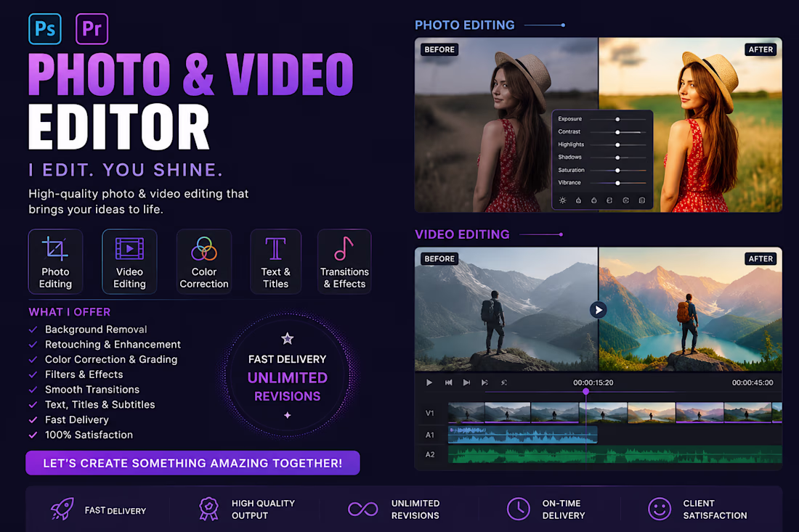Select the Video Editing filmstrip icon card
This screenshot has height=532, width=799.
pos(129,262)
